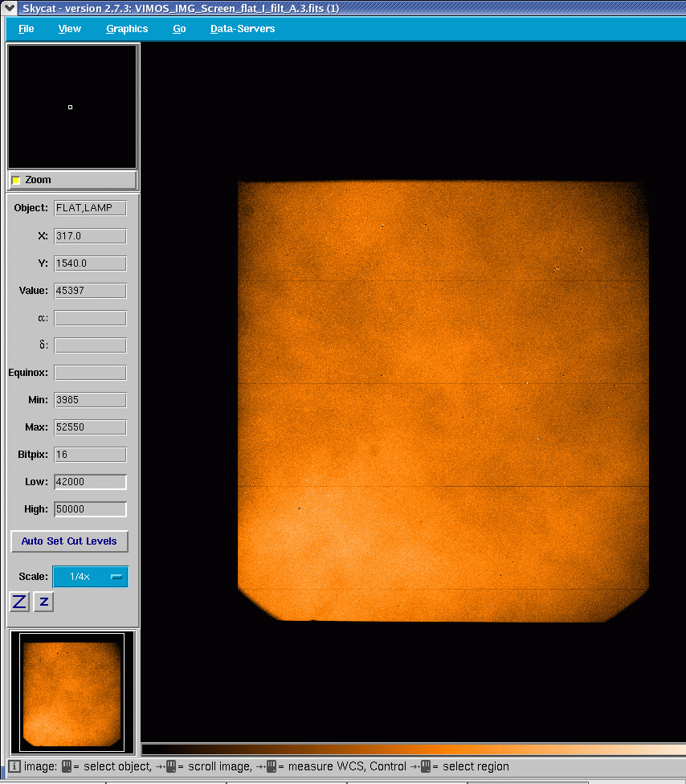Open the View menu
The width and height of the screenshot is (686, 784).
click(70, 29)
